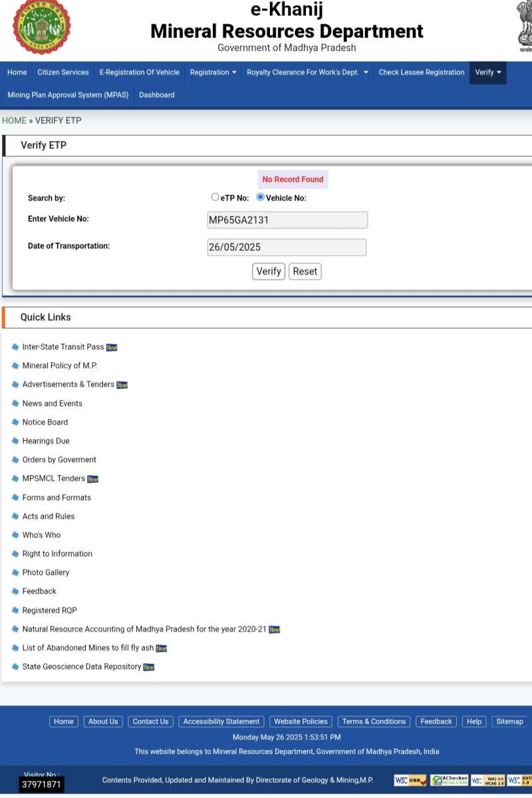Expand the Registration dropdown menu
This screenshot has width=532, height=798.
[x=213, y=72]
